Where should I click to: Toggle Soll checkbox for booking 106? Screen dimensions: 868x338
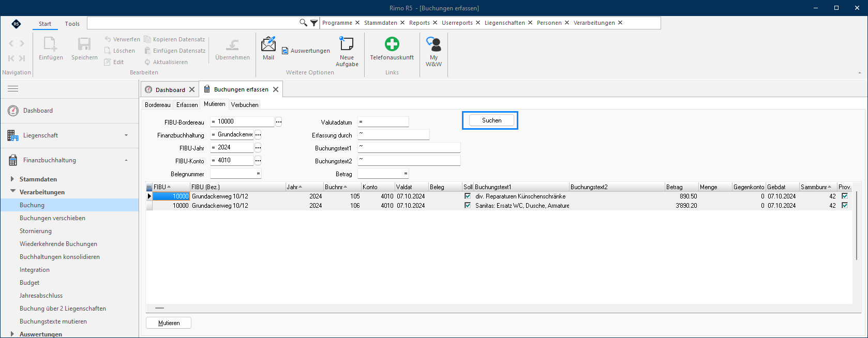point(468,206)
